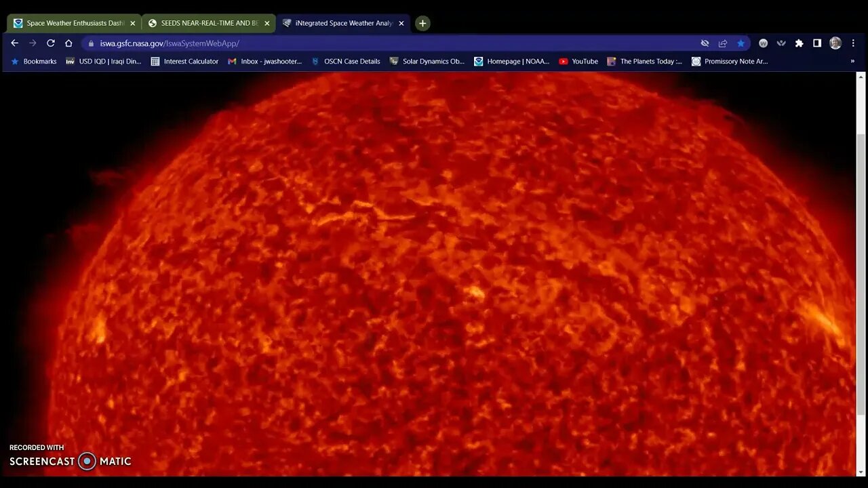This screenshot has height=488, width=868.
Task: Share this page icon
Action: click(723, 43)
